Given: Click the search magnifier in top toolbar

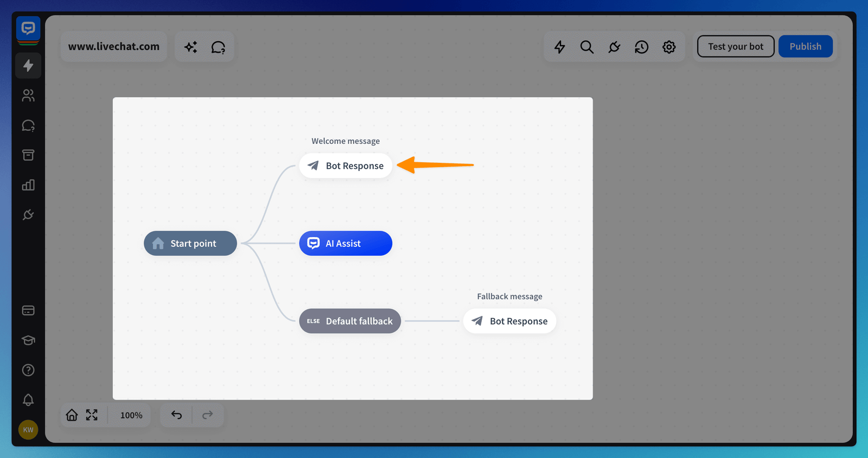Looking at the screenshot, I should 586,47.
